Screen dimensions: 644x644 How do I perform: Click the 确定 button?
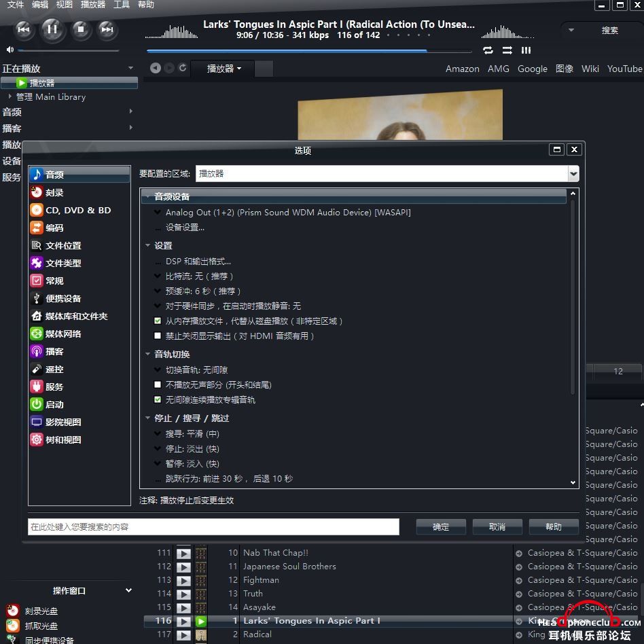pos(441,526)
